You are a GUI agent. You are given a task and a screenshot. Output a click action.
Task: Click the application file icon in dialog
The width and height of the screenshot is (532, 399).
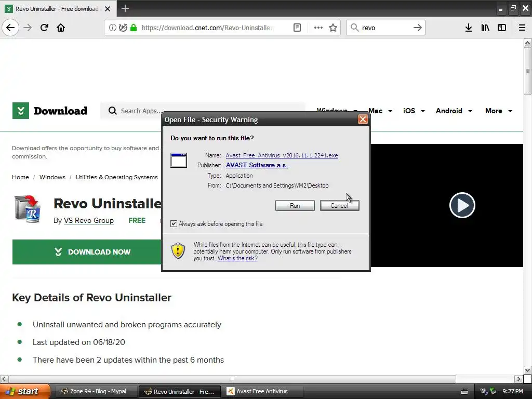[x=179, y=160]
